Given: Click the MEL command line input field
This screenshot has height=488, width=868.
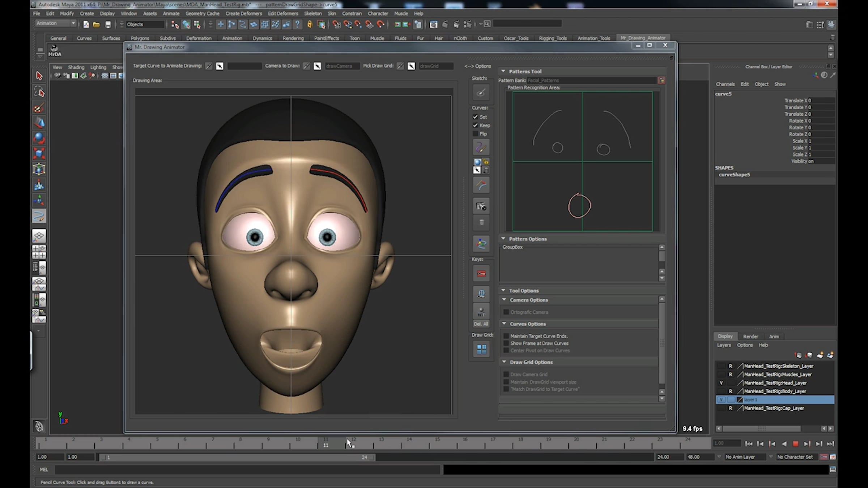Looking at the screenshot, I should coord(247,470).
